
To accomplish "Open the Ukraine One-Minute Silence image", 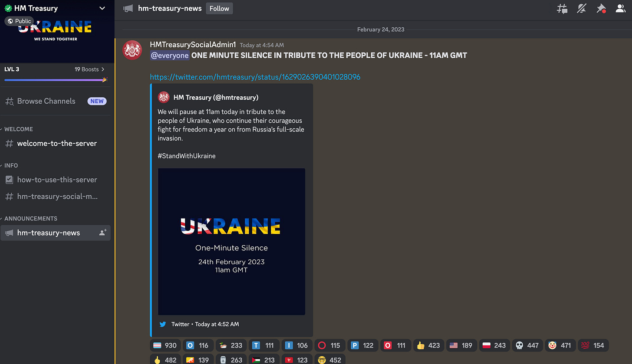I will pyautogui.click(x=231, y=242).
